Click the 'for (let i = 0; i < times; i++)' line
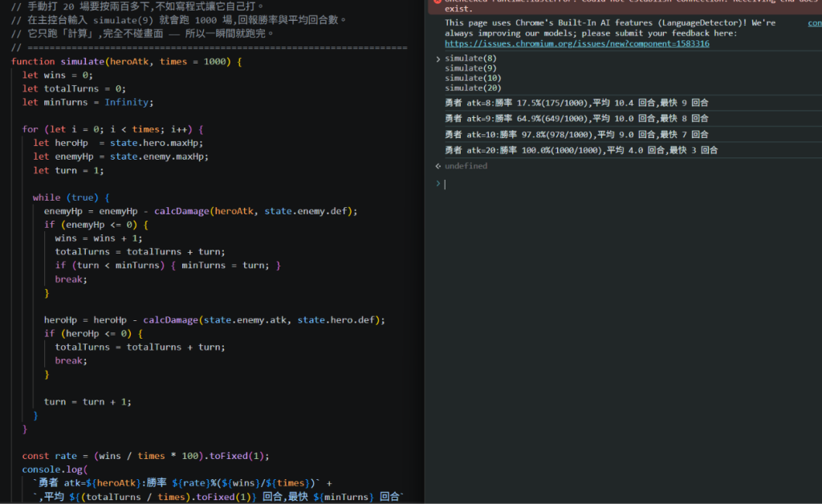 point(112,129)
